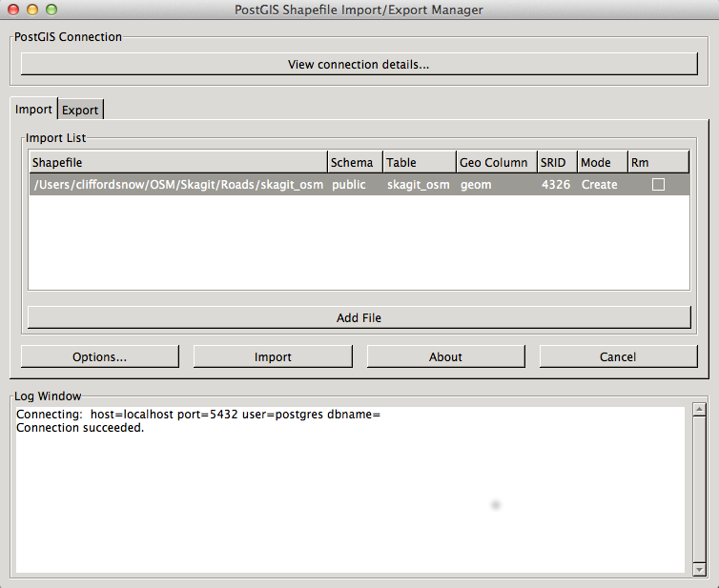Viewport: 719px width, 588px height.
Task: Open the Options... dialog
Action: tap(100, 356)
